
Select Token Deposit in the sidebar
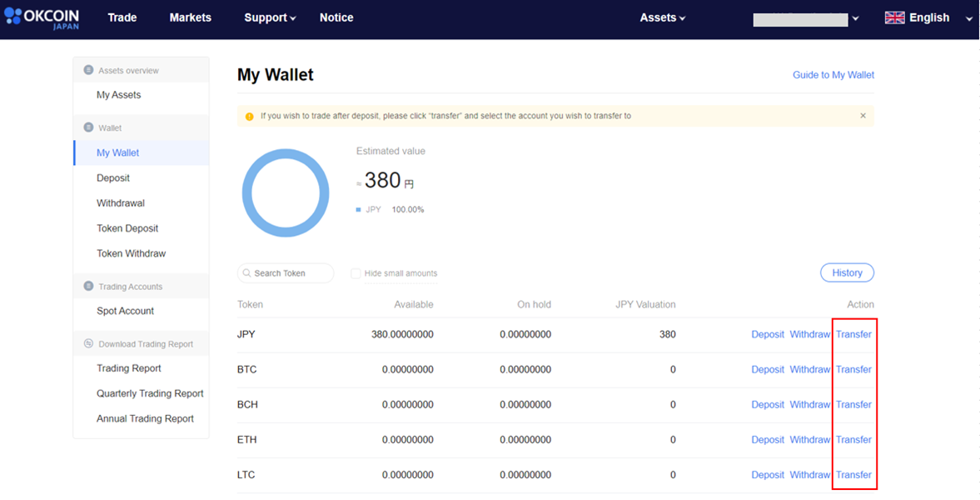127,228
